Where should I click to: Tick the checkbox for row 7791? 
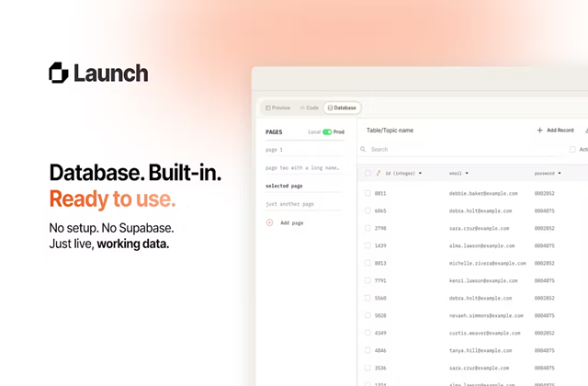pos(367,280)
